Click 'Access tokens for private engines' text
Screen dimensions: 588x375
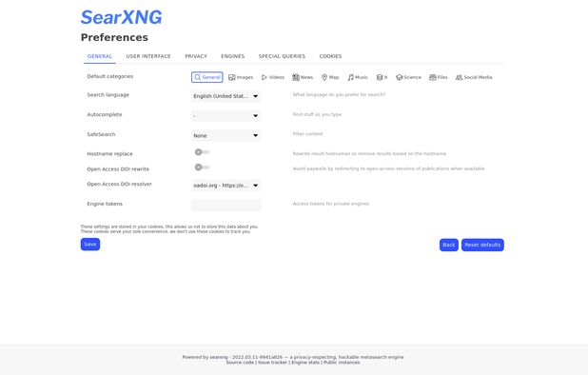[331, 204]
